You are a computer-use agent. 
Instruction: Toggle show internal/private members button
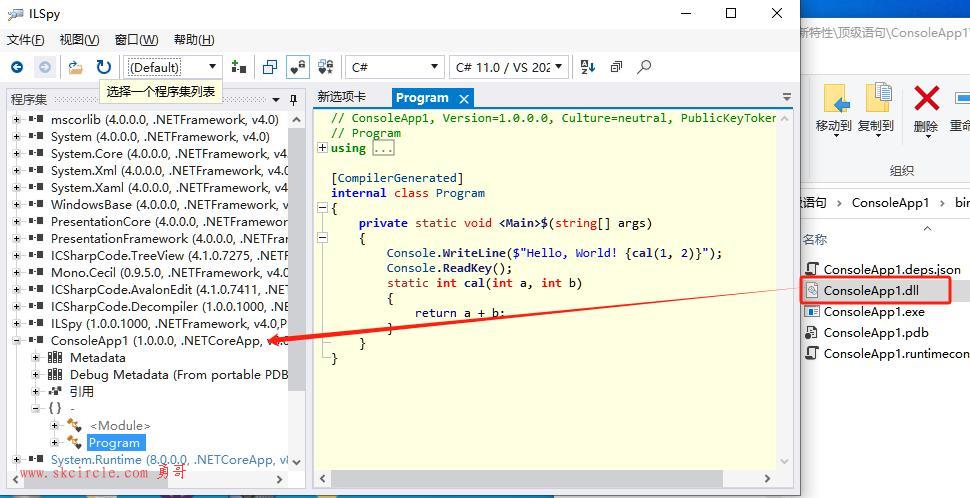click(x=298, y=67)
